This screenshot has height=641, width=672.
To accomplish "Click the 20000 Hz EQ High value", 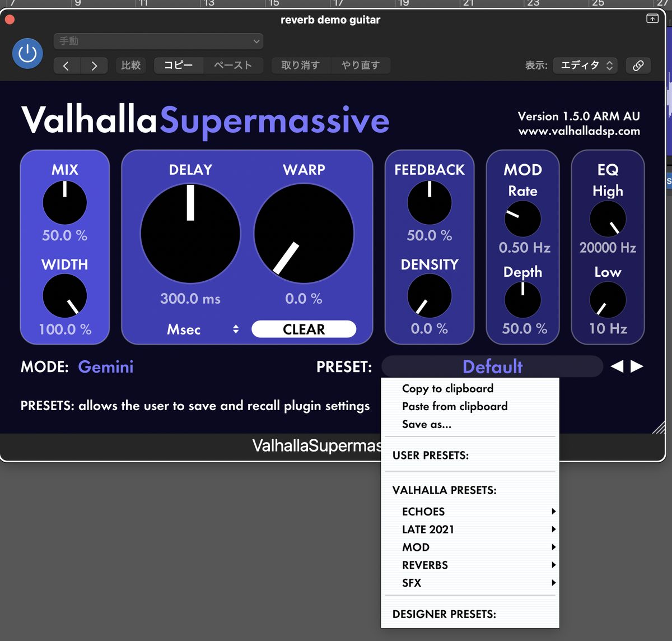I will 608,248.
